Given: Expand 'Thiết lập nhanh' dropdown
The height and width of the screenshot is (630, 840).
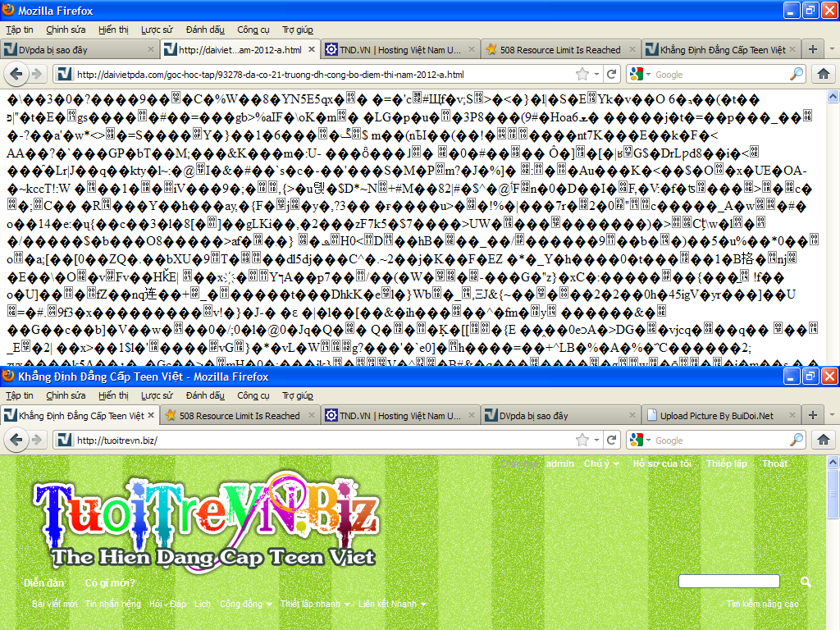Looking at the screenshot, I should coord(315,605).
